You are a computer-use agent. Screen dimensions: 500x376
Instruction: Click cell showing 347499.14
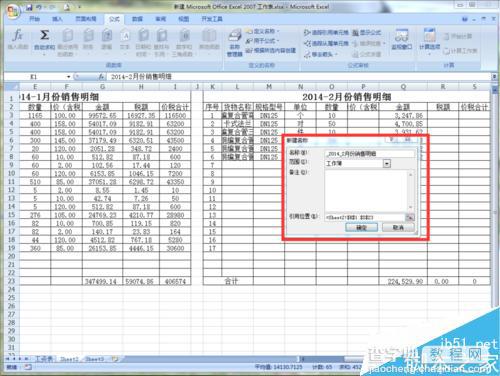(x=102, y=281)
